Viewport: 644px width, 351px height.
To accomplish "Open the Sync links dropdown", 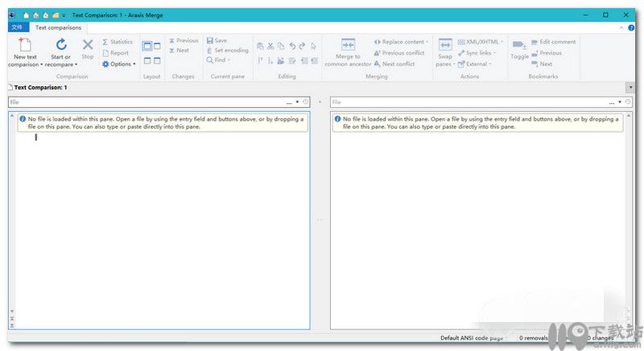I will click(477, 53).
